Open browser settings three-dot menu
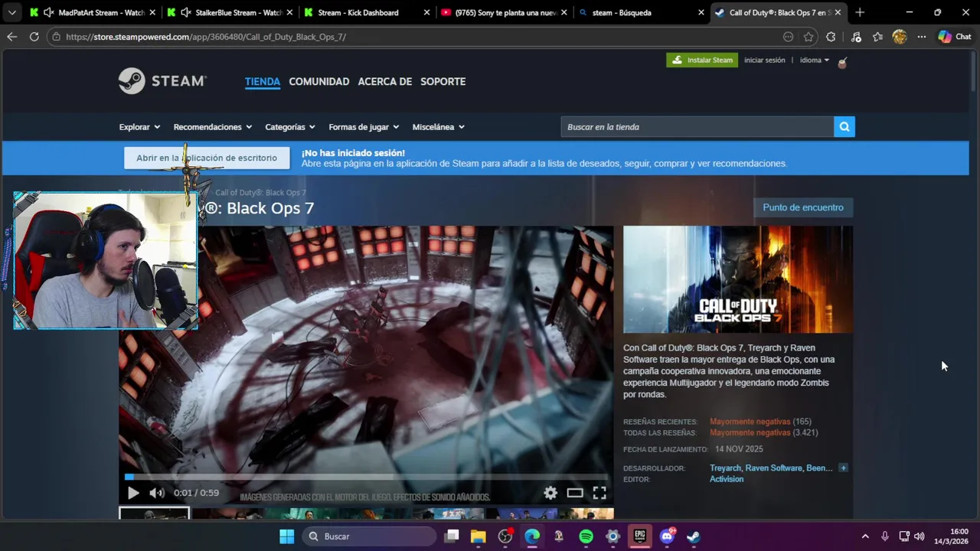This screenshot has width=980, height=551. (922, 37)
